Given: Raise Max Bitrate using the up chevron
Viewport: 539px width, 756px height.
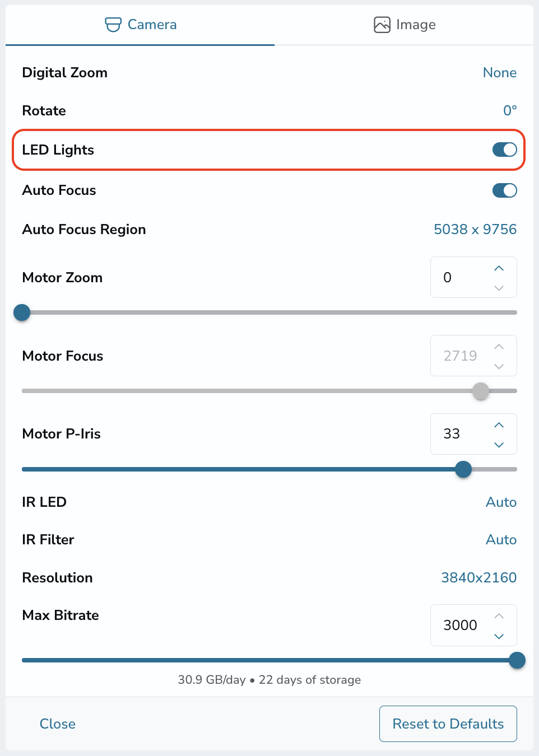Looking at the screenshot, I should [x=499, y=616].
